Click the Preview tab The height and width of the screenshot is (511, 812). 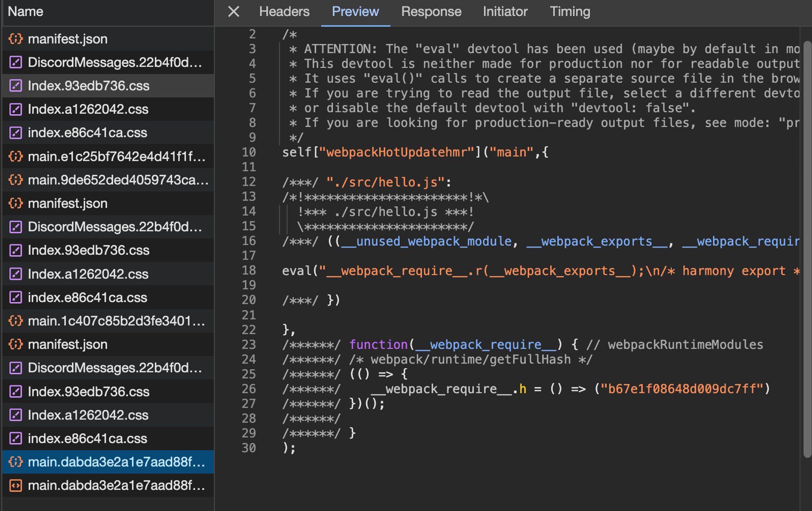point(355,11)
